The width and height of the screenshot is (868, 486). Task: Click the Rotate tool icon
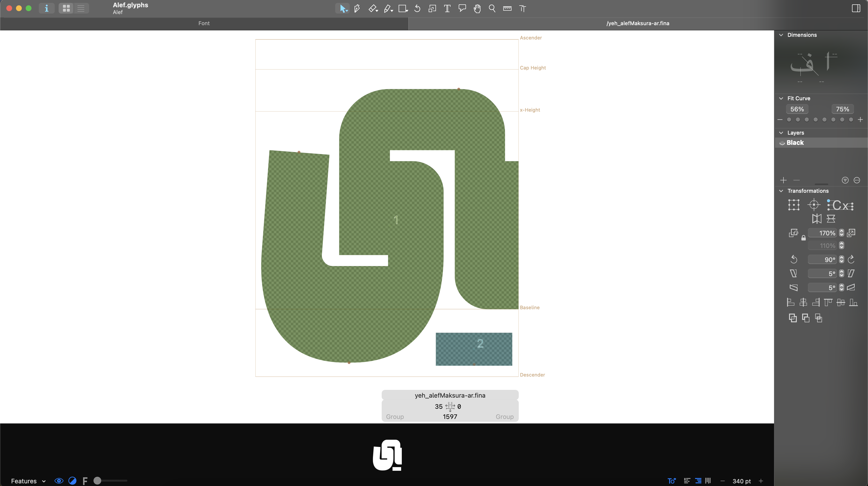[x=417, y=8]
